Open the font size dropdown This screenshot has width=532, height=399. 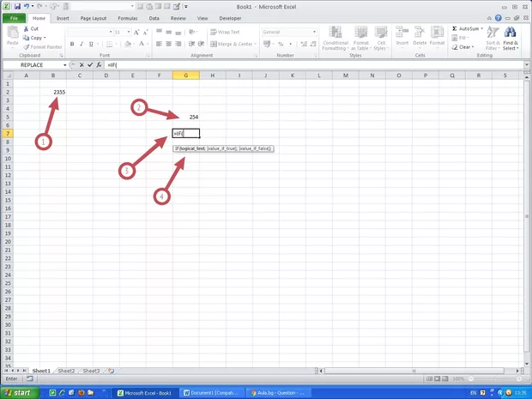[x=129, y=32]
